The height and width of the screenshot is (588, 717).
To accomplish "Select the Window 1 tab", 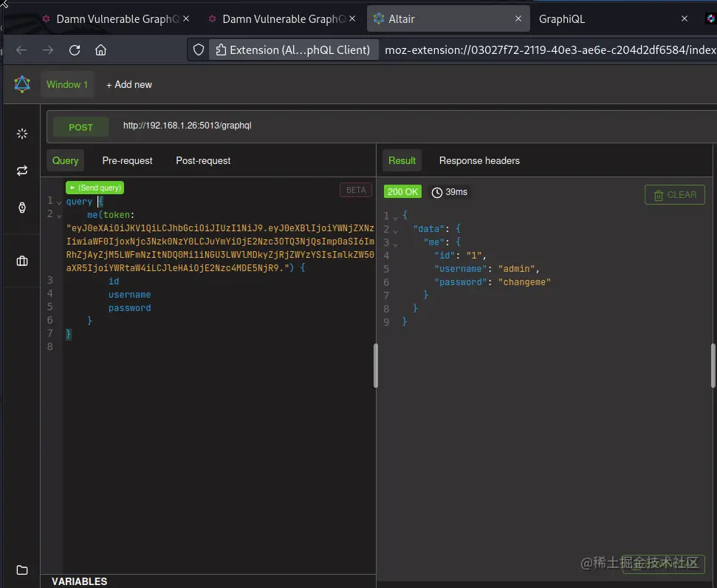I will (x=67, y=84).
